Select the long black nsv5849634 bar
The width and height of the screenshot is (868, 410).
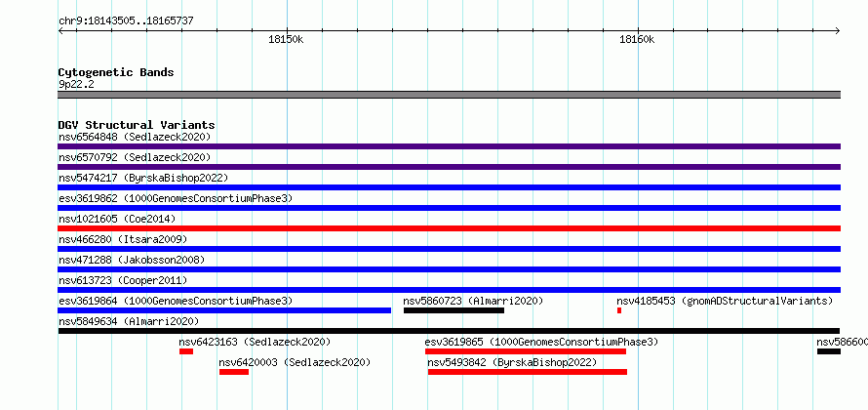click(449, 331)
